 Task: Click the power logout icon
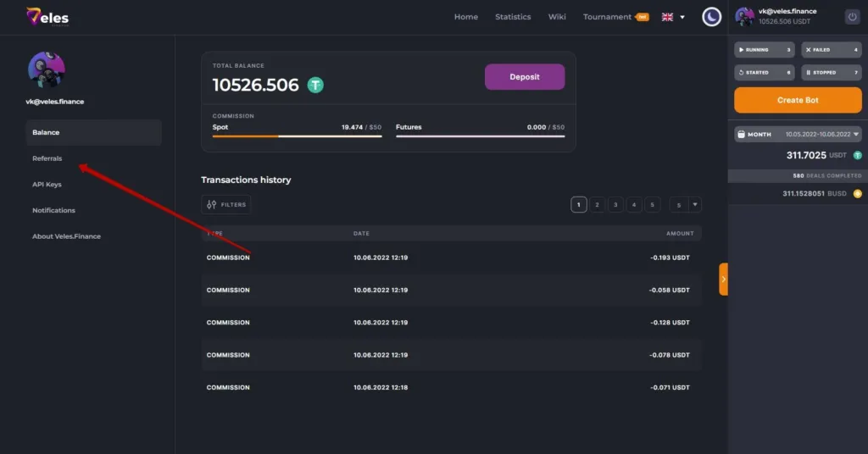point(852,17)
